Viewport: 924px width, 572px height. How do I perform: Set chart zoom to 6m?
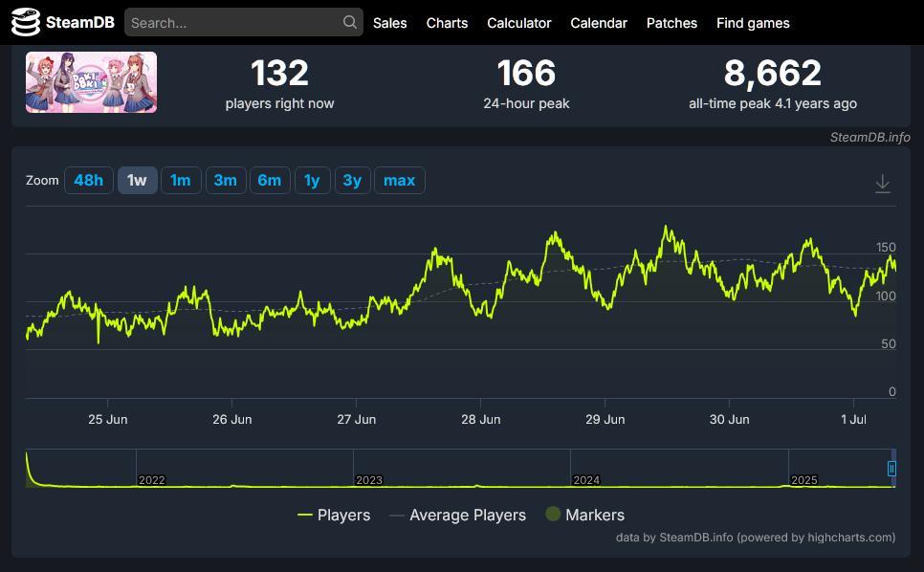(270, 180)
